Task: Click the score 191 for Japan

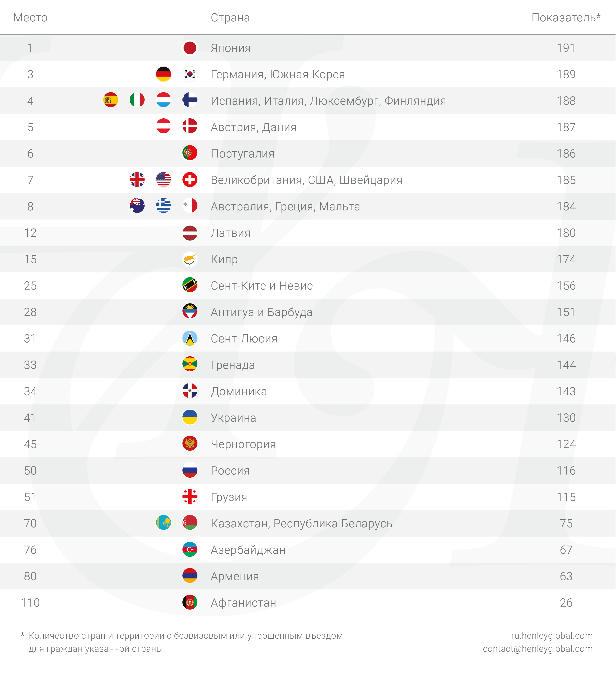Action: 566,48
